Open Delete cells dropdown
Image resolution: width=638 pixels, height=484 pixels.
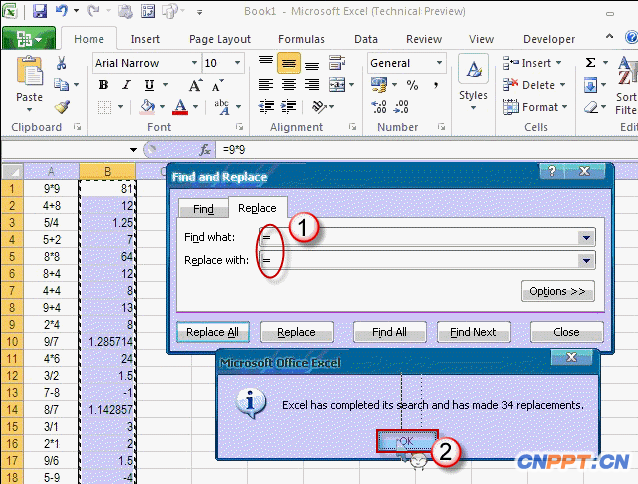(534, 85)
